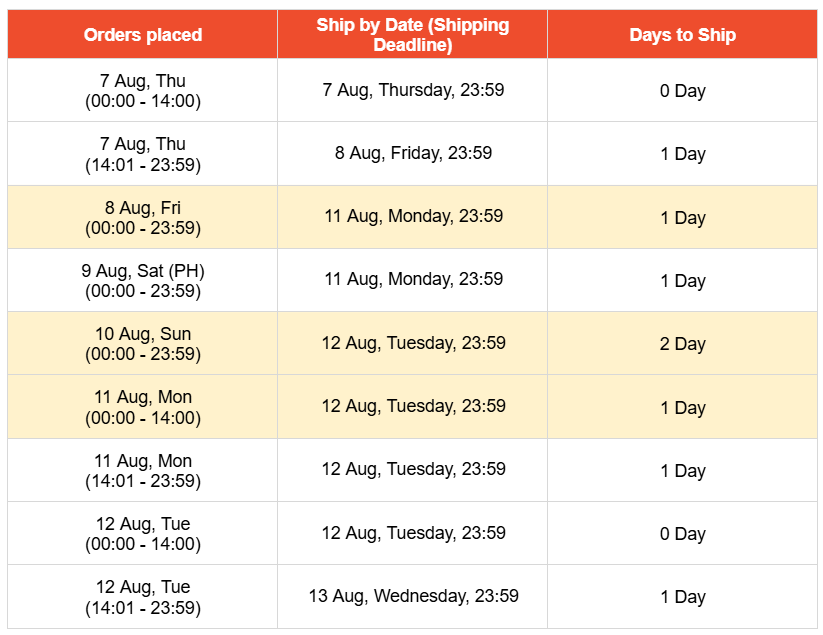Select "0 Day" in the 12 Aug row
Screen dimensions: 823x635
pos(682,534)
